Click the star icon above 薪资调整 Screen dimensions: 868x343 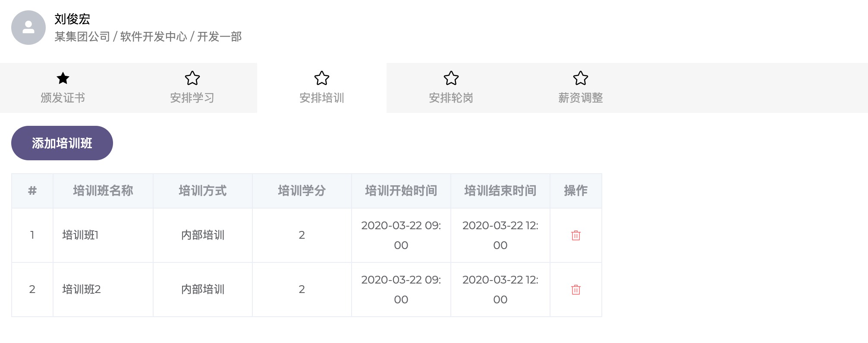[581, 78]
